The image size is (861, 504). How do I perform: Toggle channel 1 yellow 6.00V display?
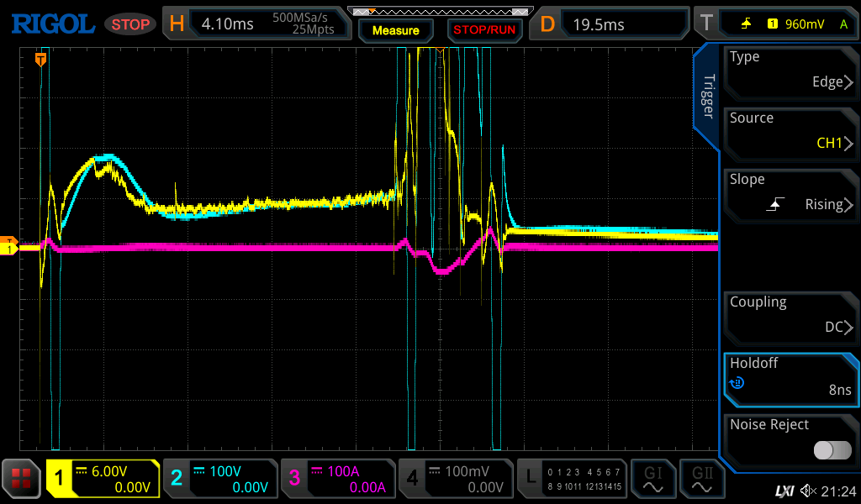click(103, 479)
